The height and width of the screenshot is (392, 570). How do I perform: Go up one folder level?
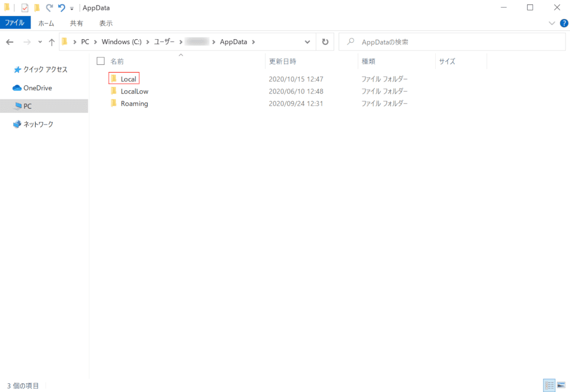51,42
